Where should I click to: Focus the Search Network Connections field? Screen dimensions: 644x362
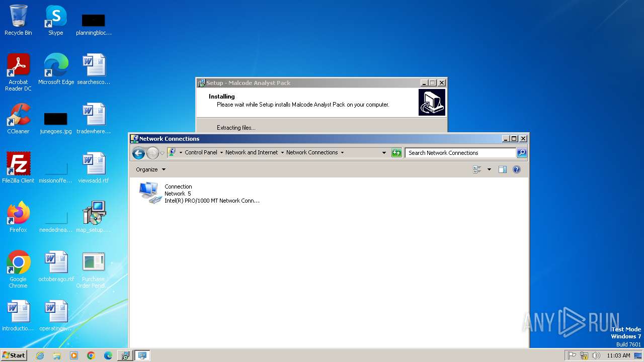(x=460, y=153)
